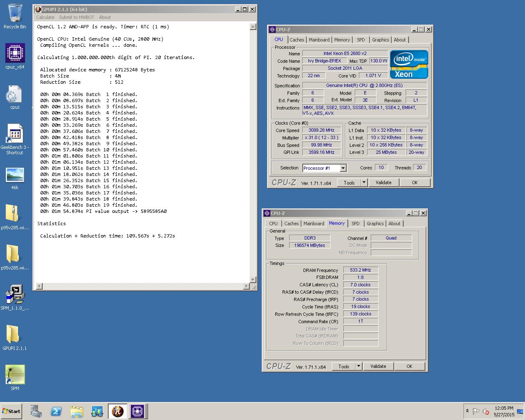Viewport: 525px width, 420px height.
Task: Select the cpuz_x64 desktop icon
Action: coord(15,56)
